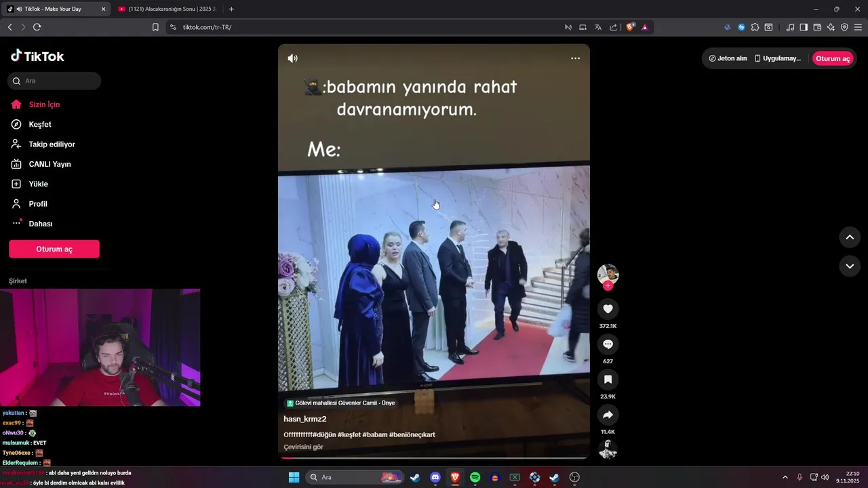Open a new browser tab
This screenshot has height=488, width=868.
tap(231, 9)
